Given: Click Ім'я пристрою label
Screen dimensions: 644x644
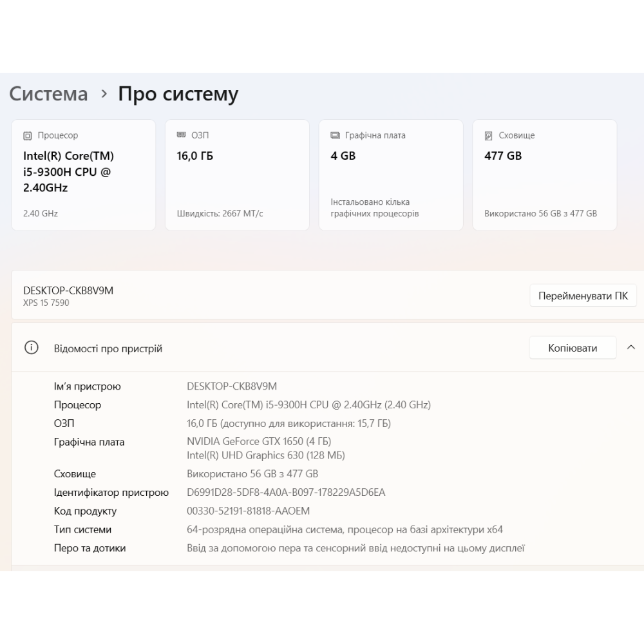Looking at the screenshot, I should 88,386.
